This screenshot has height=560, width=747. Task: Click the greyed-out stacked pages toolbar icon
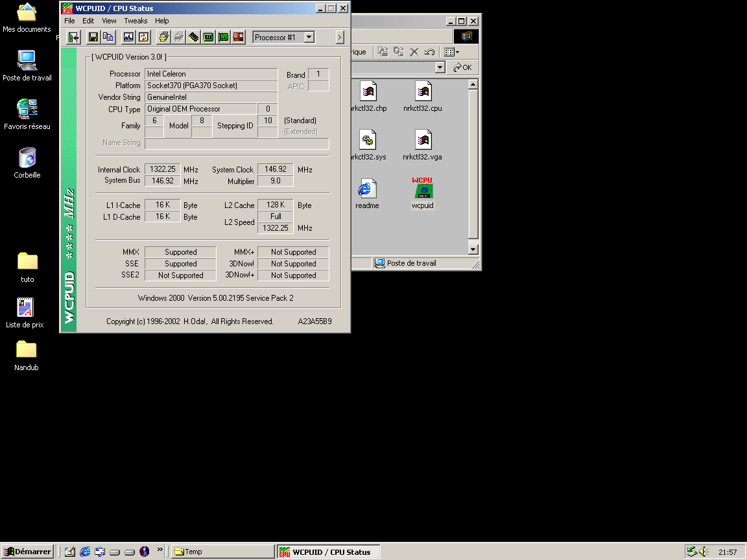pos(179,37)
